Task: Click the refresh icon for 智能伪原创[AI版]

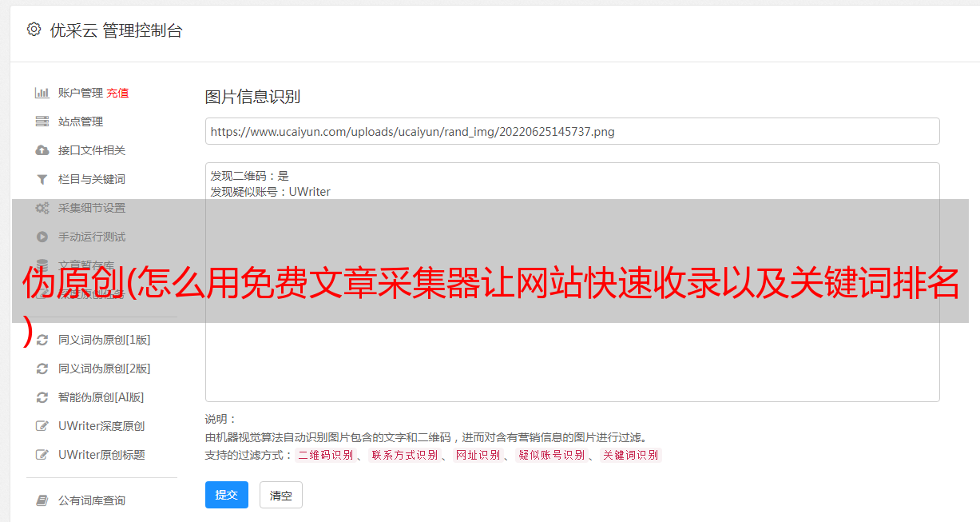Action: [42, 397]
